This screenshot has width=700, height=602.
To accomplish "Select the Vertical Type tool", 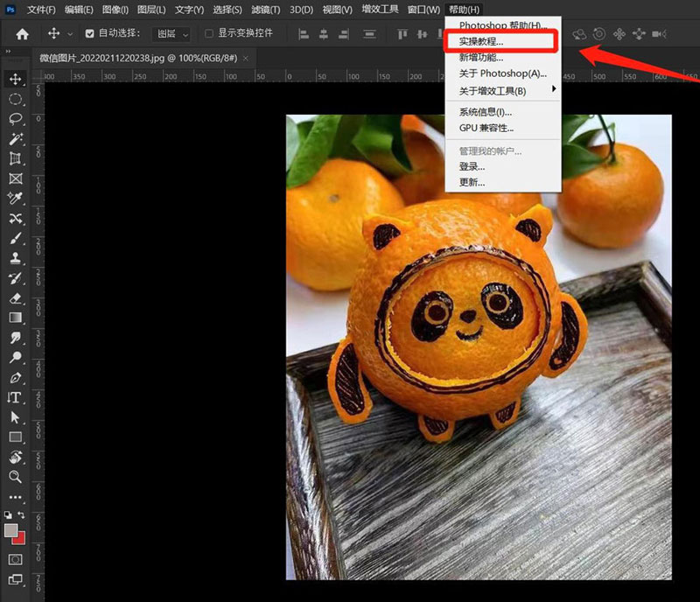I will (x=14, y=397).
